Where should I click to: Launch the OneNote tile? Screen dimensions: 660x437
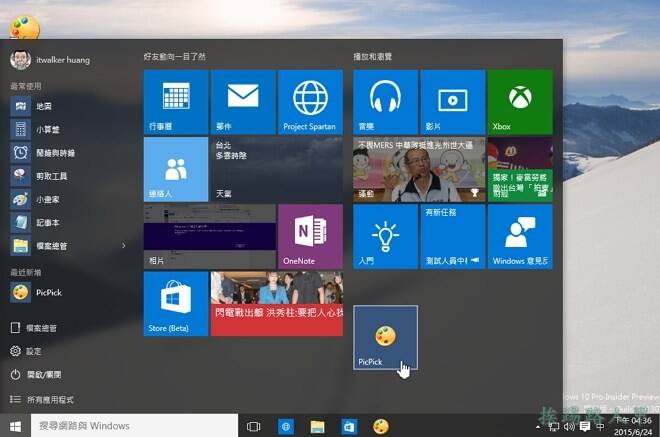click(311, 237)
